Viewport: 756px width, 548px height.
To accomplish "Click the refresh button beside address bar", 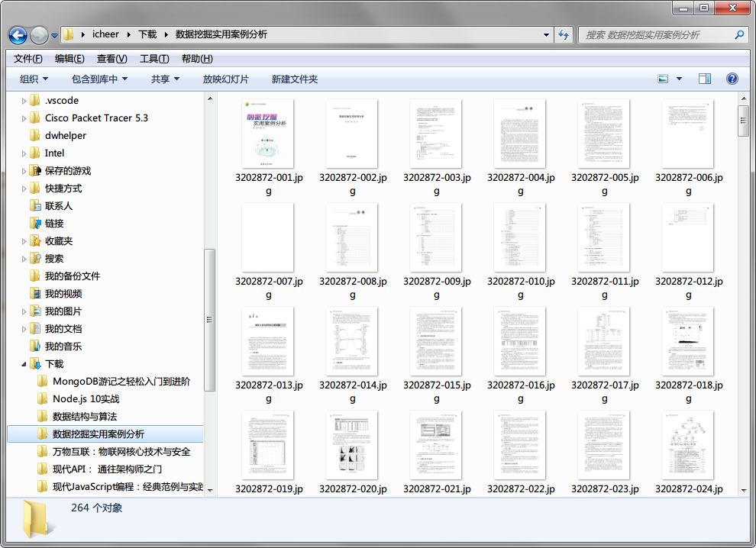I will click(564, 35).
